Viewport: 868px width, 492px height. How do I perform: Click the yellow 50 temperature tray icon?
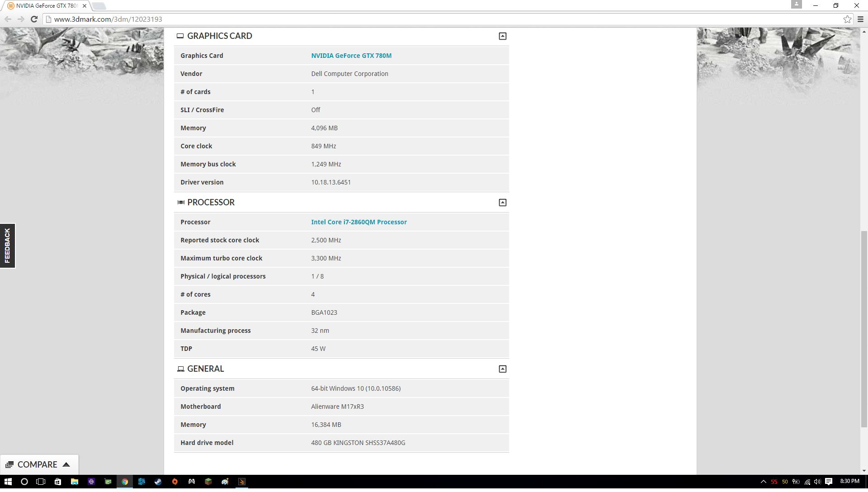(785, 482)
